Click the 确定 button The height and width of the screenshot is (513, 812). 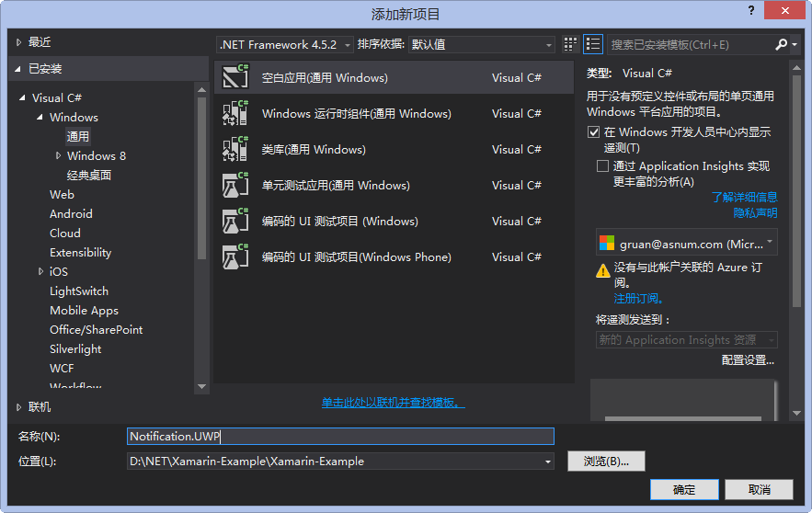(684, 489)
